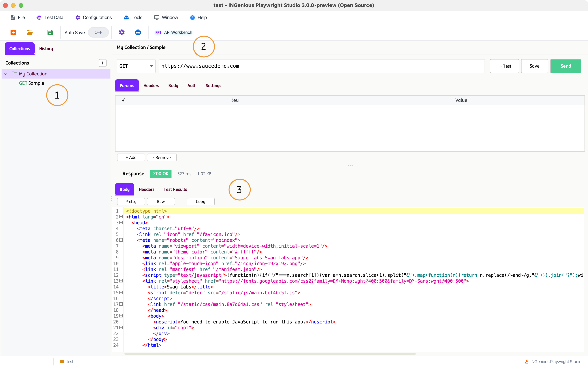Viewport: 588px width, 367px height.
Task: Show the response Headers tab
Action: (146, 189)
